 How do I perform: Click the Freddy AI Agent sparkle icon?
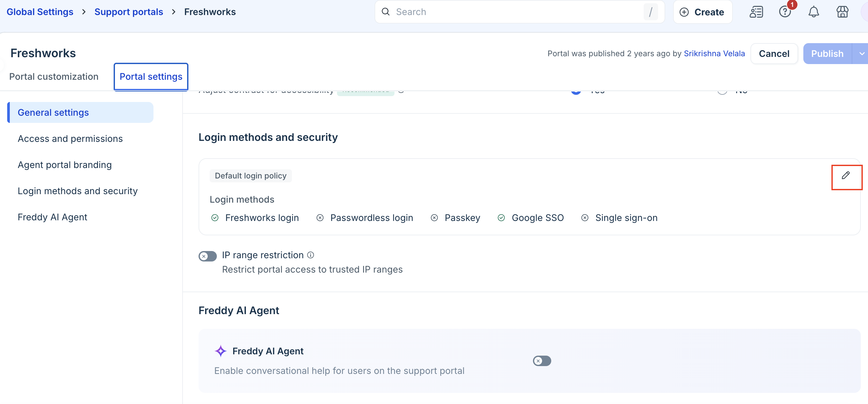(221, 351)
